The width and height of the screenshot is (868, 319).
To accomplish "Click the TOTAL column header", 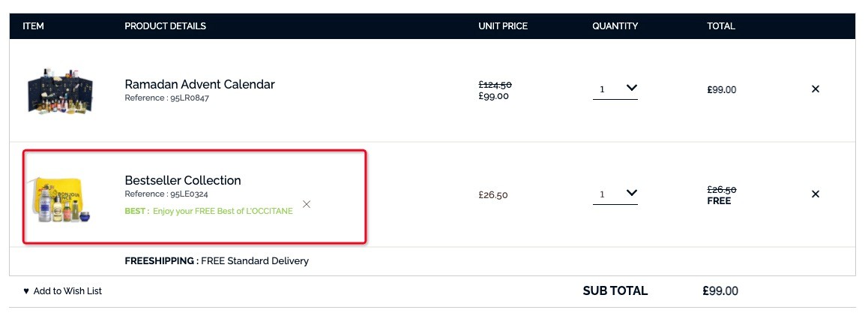I will click(721, 26).
